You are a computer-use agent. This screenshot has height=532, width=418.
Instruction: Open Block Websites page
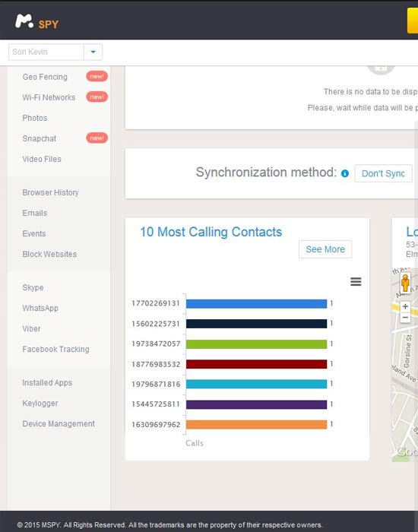click(x=49, y=254)
